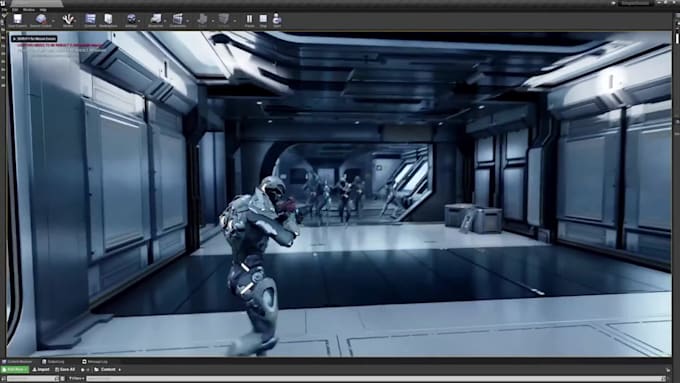Click the Import button
The height and width of the screenshot is (383, 680).
coord(41,370)
